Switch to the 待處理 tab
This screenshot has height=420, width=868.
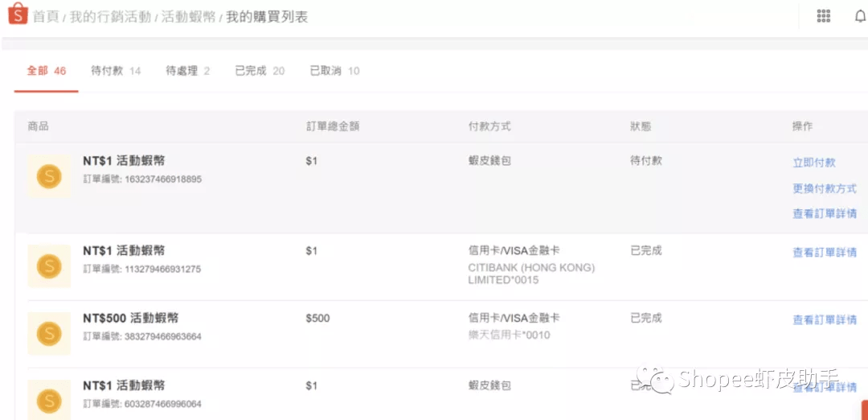(187, 71)
